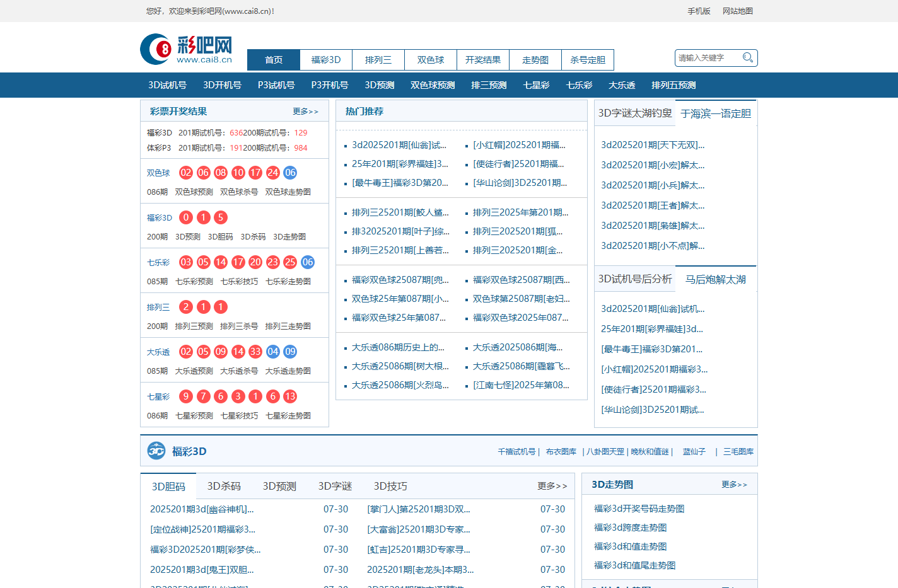Open 排列三杀号 link
The width and height of the screenshot is (898, 588).
[x=239, y=326]
